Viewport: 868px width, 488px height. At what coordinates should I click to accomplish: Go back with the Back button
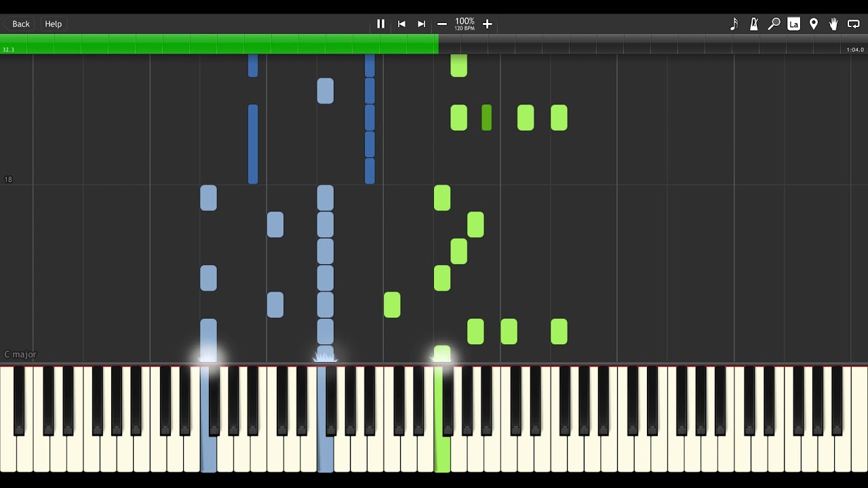pyautogui.click(x=21, y=24)
